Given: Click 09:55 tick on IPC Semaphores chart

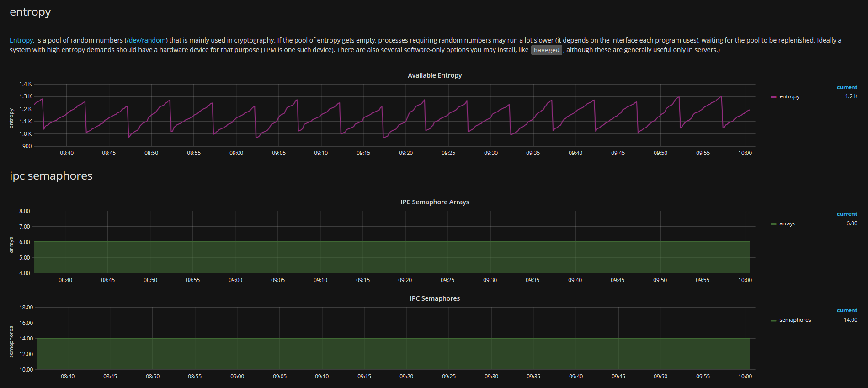Looking at the screenshot, I should click(x=703, y=377).
